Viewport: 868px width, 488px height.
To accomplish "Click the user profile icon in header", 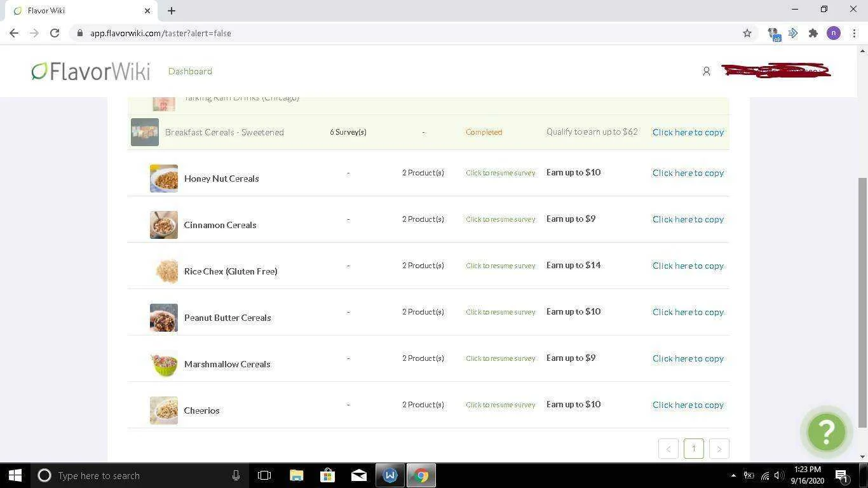I will coord(706,71).
